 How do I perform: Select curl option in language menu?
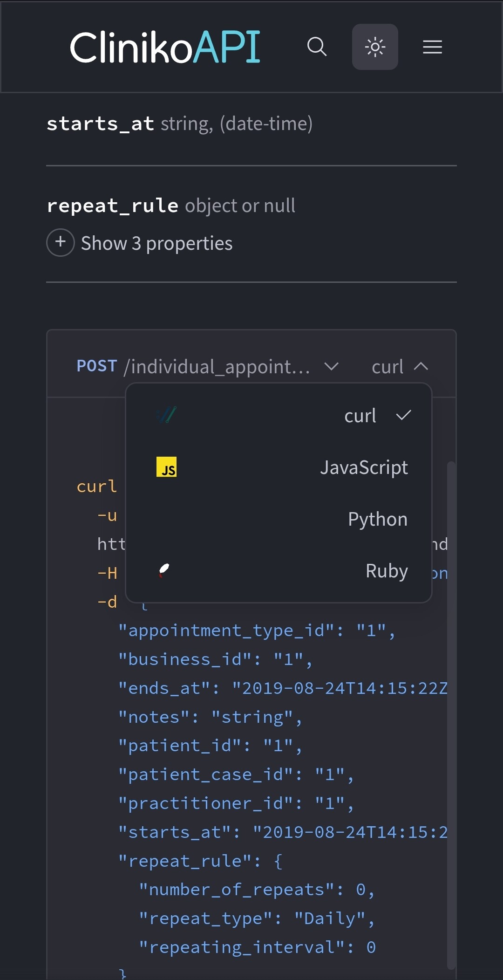pos(360,416)
